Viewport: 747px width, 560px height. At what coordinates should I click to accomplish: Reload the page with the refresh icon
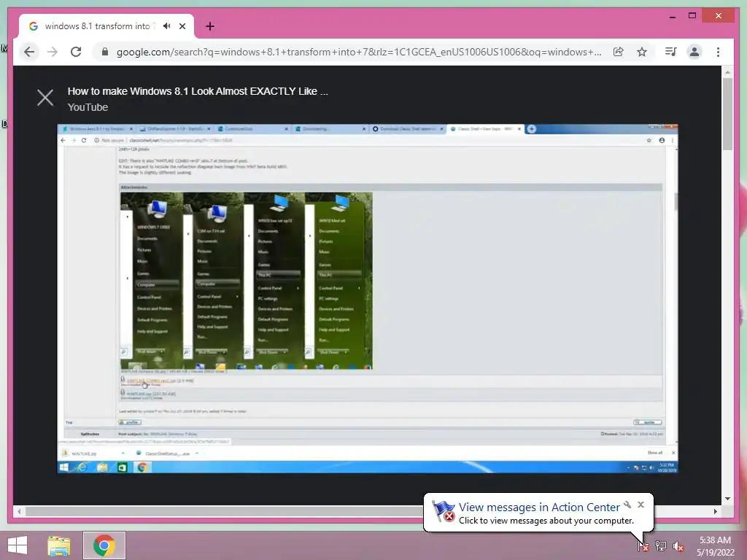coord(76,52)
